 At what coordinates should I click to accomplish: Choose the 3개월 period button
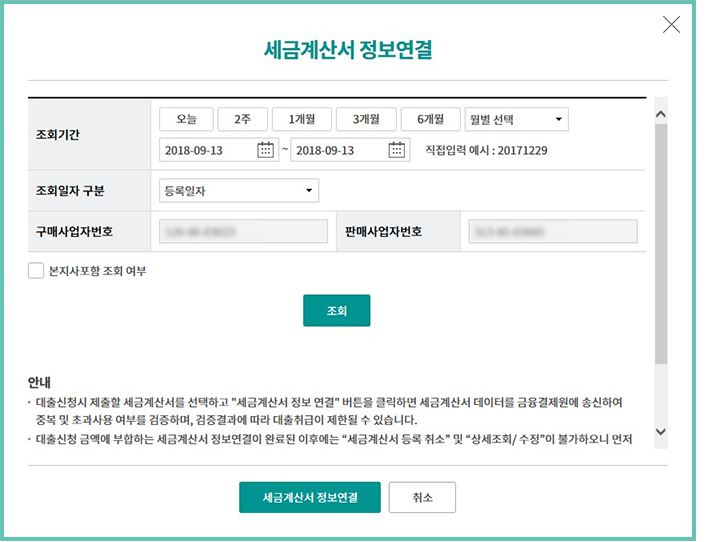tap(366, 120)
